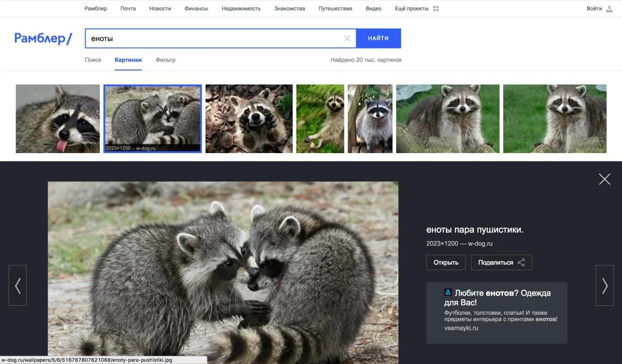This screenshot has width=622, height=364.
Task: Open Недвижимость in the top navigation
Action: pyautogui.click(x=241, y=9)
